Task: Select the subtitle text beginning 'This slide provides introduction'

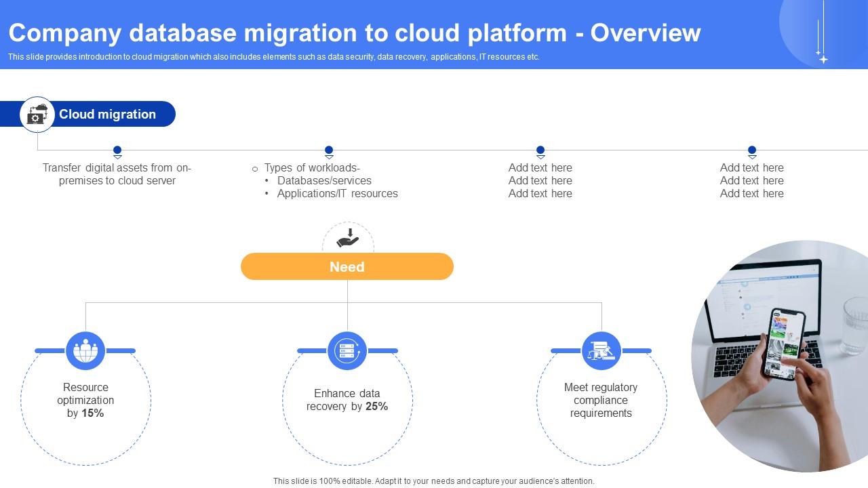Action: 274,57
